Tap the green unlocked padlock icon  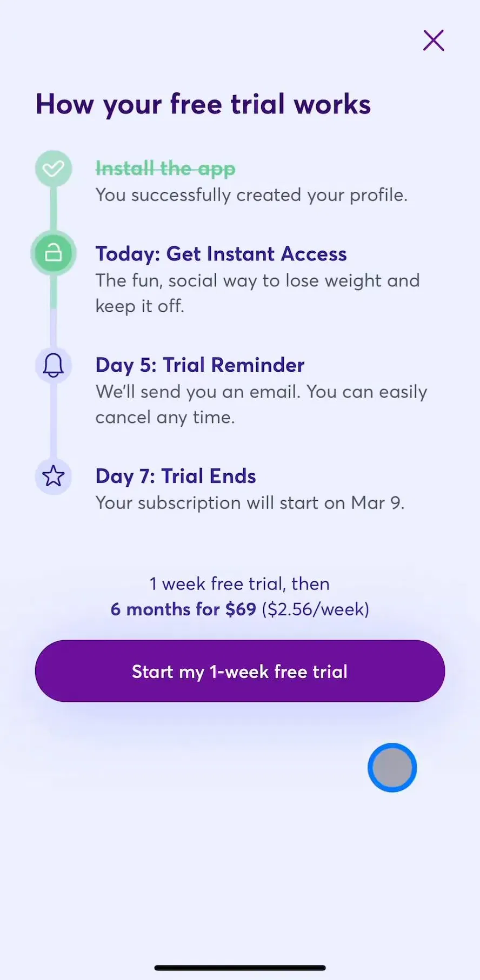click(54, 253)
